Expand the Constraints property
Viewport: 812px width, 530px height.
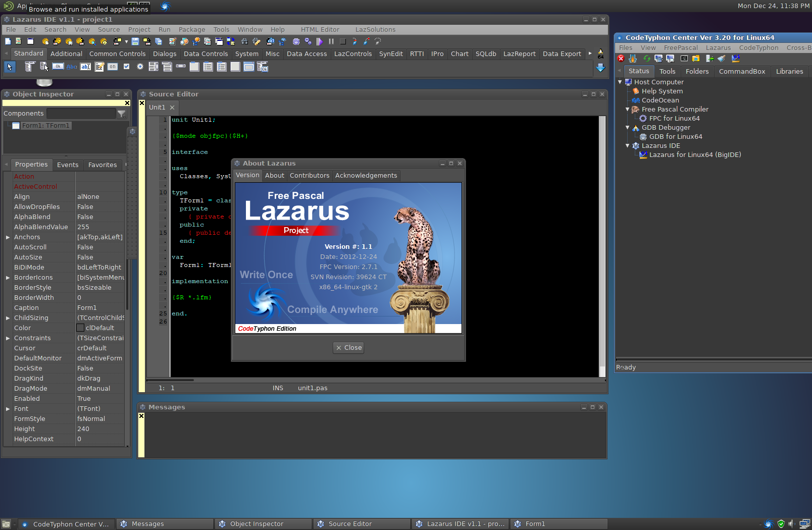click(8, 338)
